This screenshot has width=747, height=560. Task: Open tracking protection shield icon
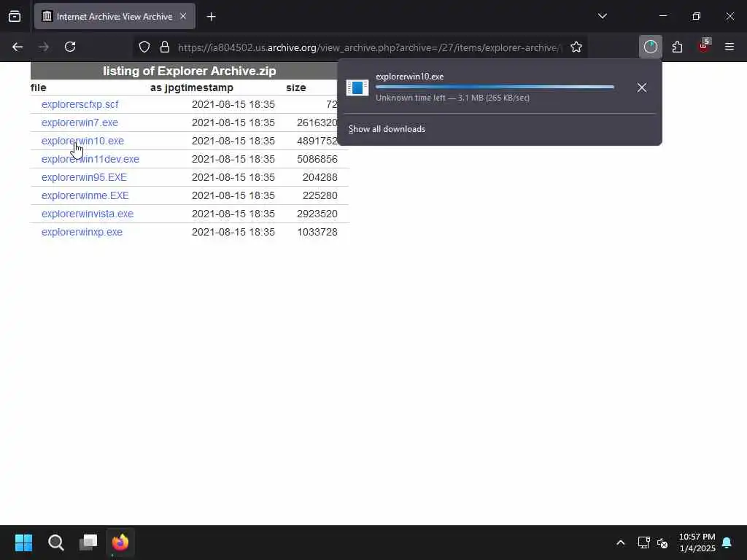pyautogui.click(x=144, y=47)
